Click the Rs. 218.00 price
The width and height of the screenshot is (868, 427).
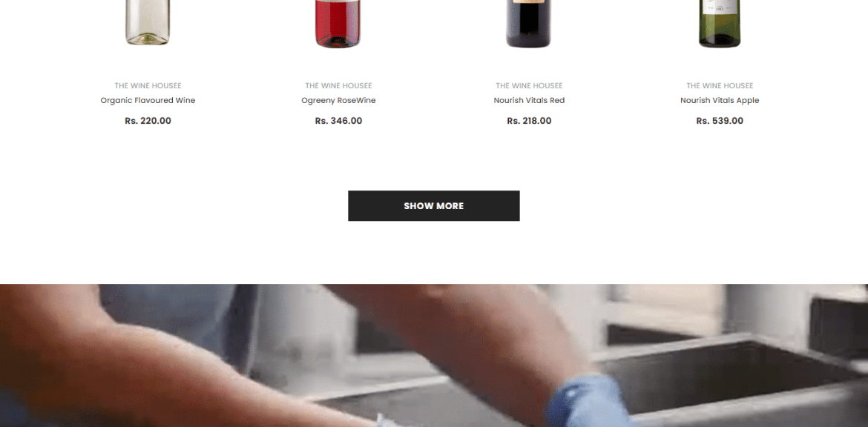(x=529, y=121)
